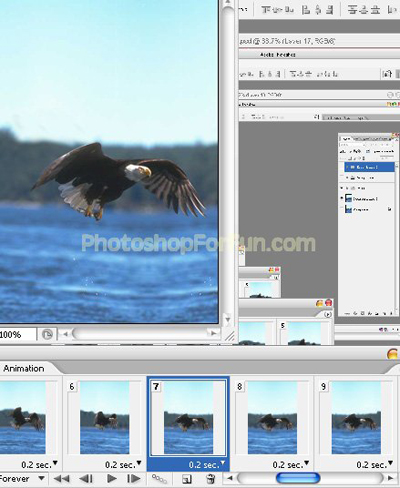The width and height of the screenshot is (400, 488).
Task: Click the animation frames horizontal scrollbar thumb
Action: point(298,478)
